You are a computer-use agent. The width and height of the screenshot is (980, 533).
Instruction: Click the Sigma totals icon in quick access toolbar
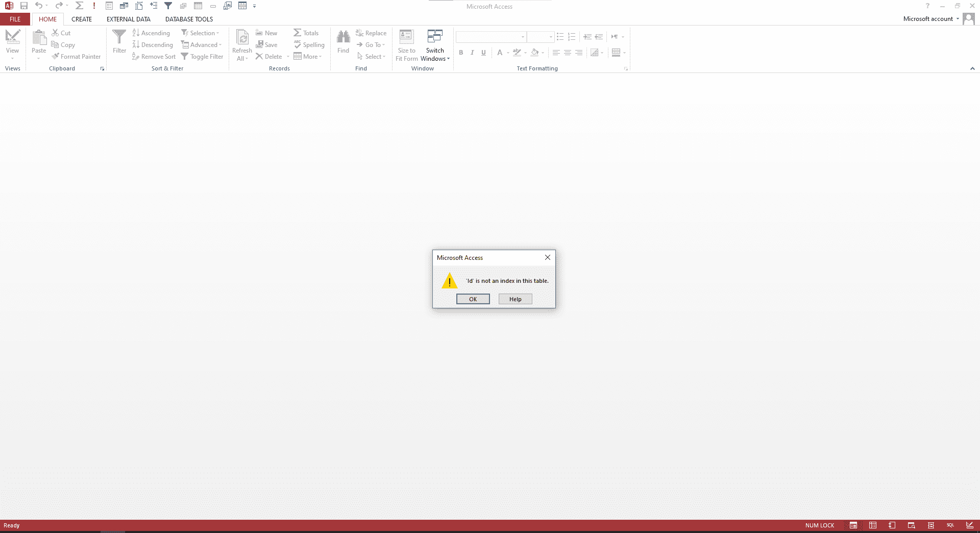point(79,6)
